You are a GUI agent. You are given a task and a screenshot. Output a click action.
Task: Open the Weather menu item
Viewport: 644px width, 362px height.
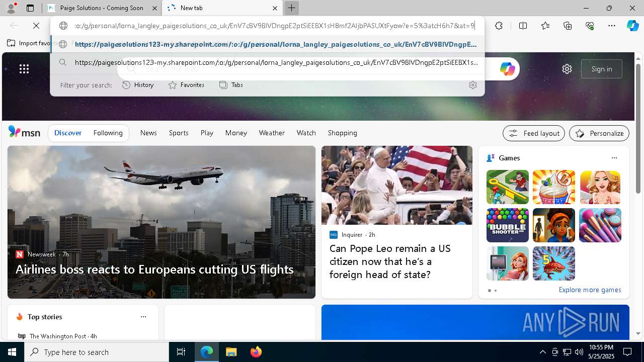[x=272, y=133]
